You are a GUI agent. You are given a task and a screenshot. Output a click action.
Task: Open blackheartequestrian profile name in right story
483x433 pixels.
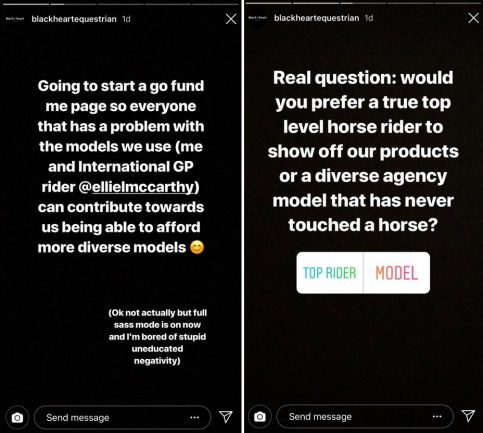click(x=317, y=18)
